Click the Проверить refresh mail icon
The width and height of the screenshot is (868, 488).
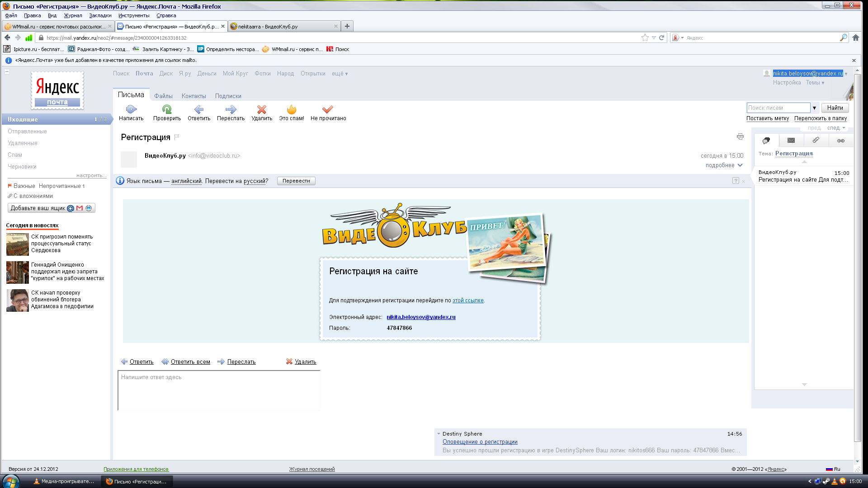click(x=167, y=109)
